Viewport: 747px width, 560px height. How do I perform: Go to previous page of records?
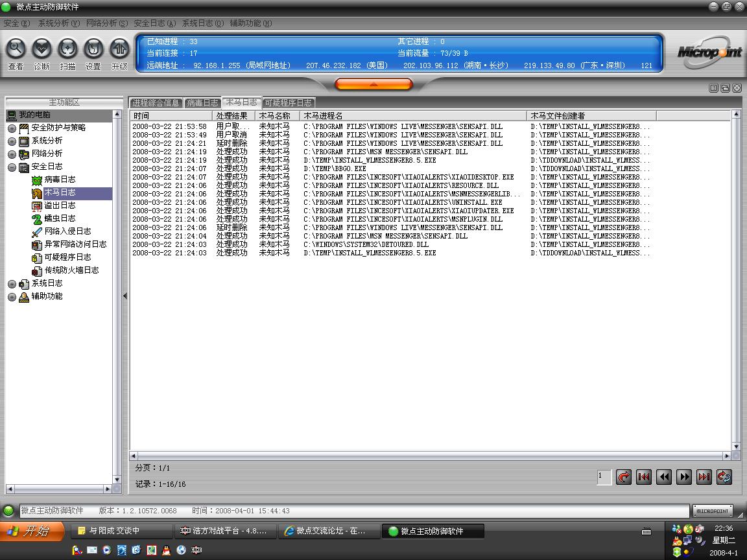[663, 476]
